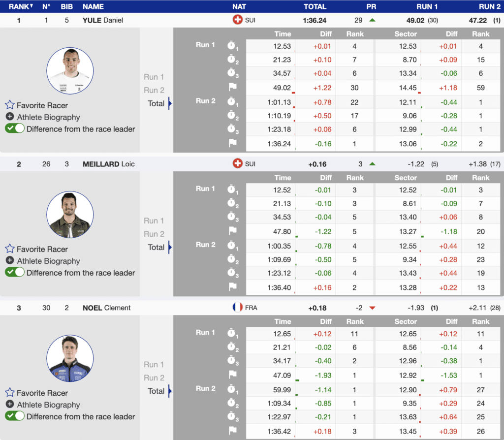The width and height of the screenshot is (504, 440).
Task: Select Run 2 tab in Meillard's panel
Action: (x=154, y=234)
